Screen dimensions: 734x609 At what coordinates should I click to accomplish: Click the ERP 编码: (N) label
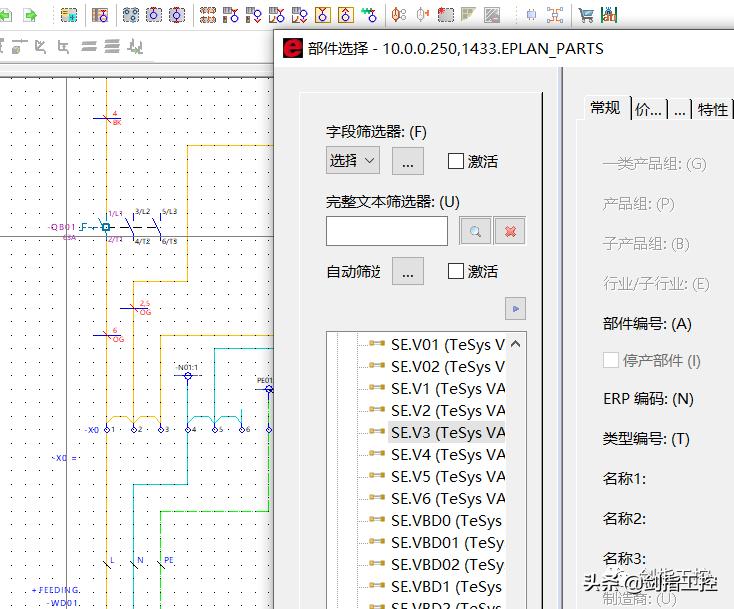(x=648, y=399)
